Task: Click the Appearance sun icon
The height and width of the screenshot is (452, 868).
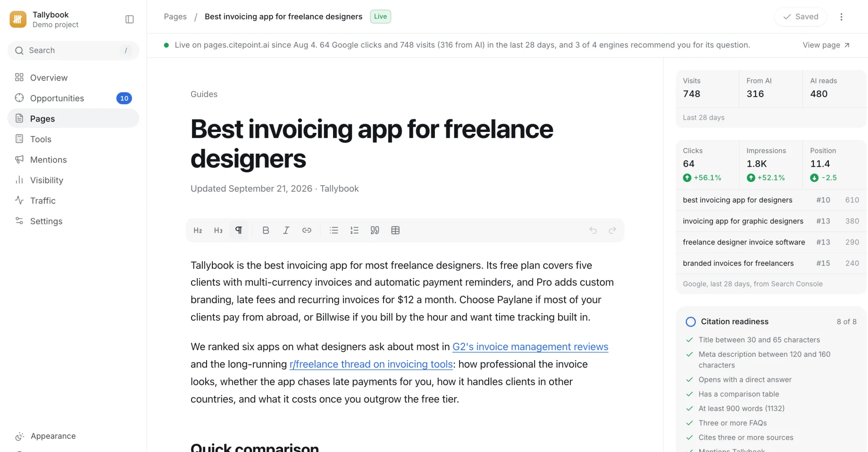Action: coord(19,436)
